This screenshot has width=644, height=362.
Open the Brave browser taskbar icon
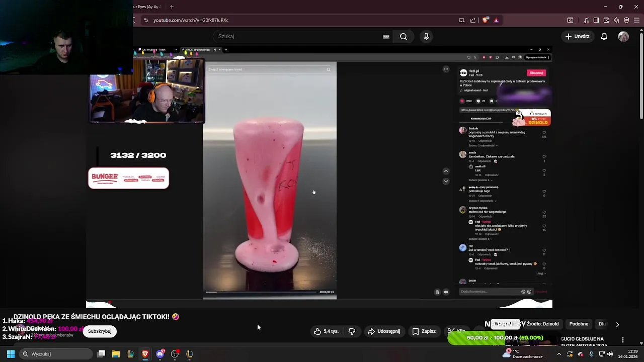click(145, 354)
